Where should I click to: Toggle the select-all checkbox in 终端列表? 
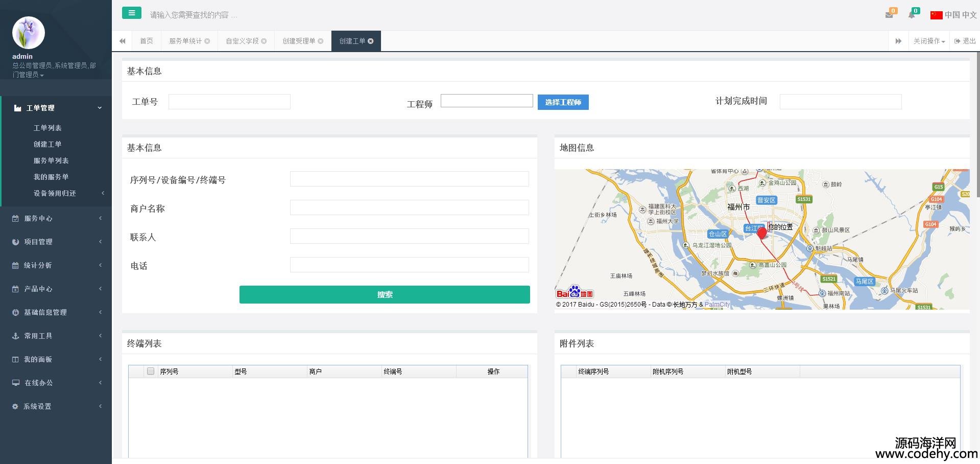(x=151, y=371)
